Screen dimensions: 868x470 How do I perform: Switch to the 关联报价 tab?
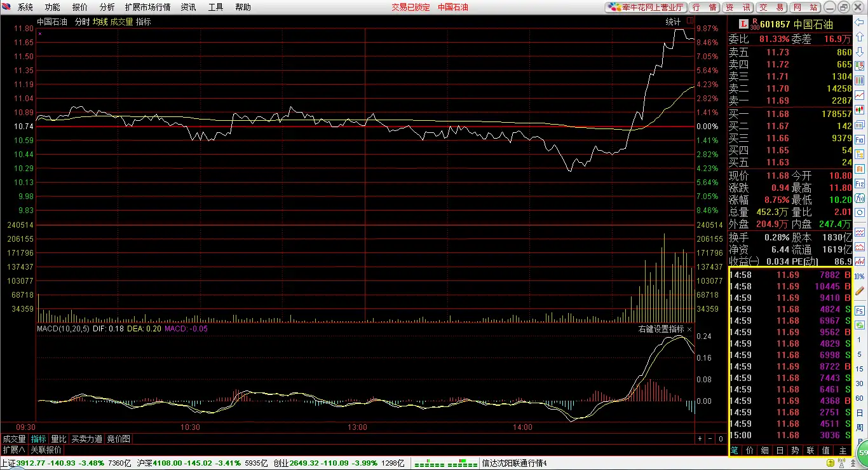point(46,450)
